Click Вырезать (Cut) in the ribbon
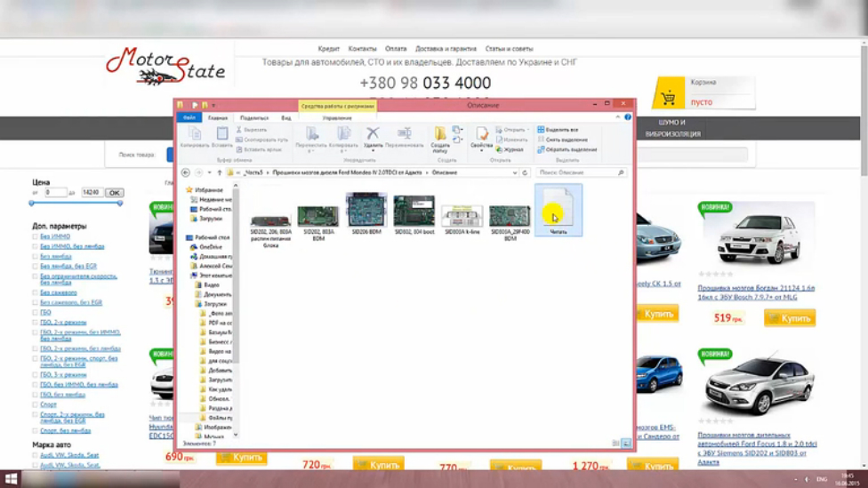Image resolution: width=868 pixels, height=488 pixels. (252, 130)
